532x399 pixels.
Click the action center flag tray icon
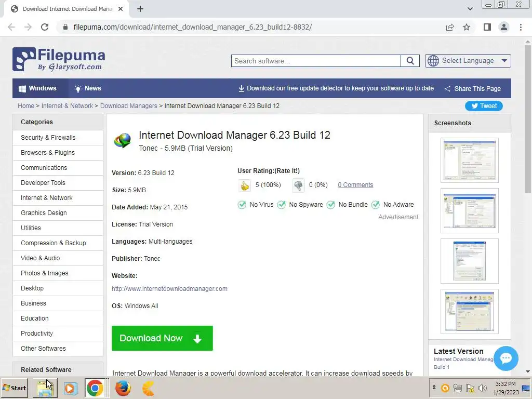click(x=470, y=388)
